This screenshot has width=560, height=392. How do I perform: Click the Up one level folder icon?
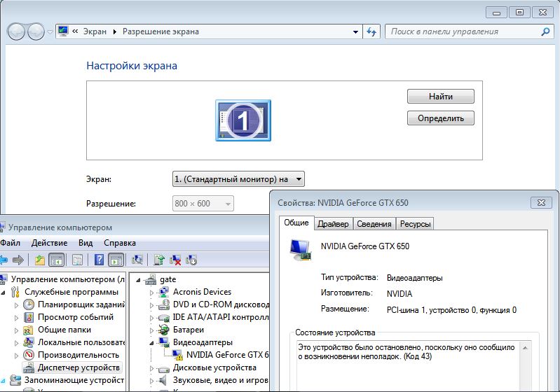click(x=40, y=260)
